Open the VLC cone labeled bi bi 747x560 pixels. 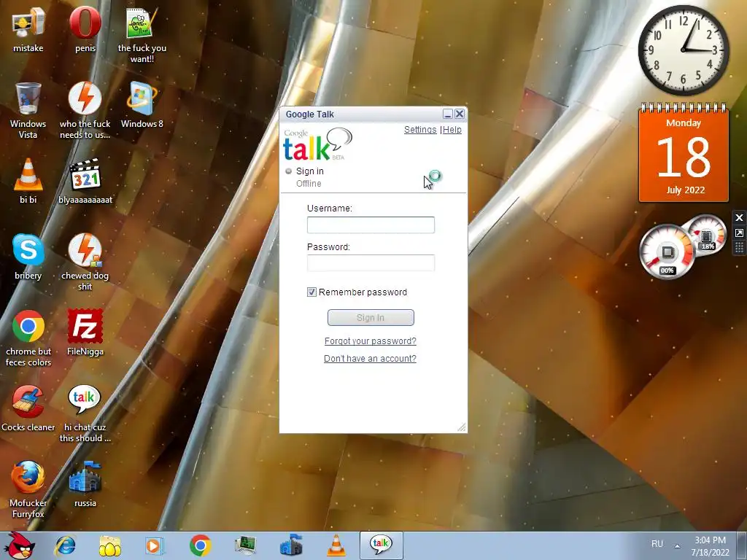[x=28, y=174]
